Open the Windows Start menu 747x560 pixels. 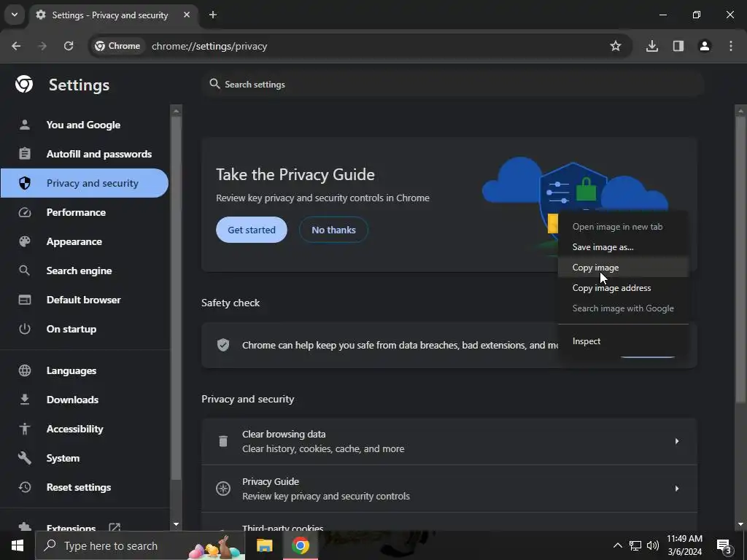(18, 545)
